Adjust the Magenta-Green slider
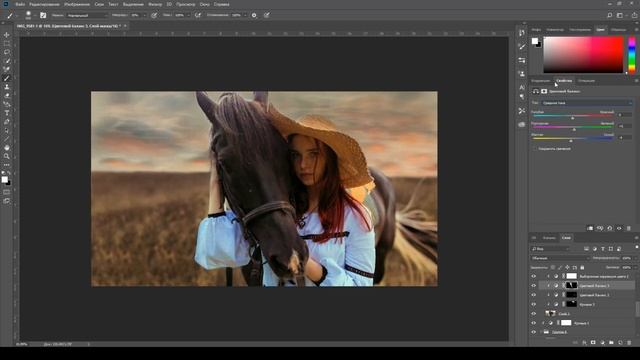640x360 pixels. (573, 128)
